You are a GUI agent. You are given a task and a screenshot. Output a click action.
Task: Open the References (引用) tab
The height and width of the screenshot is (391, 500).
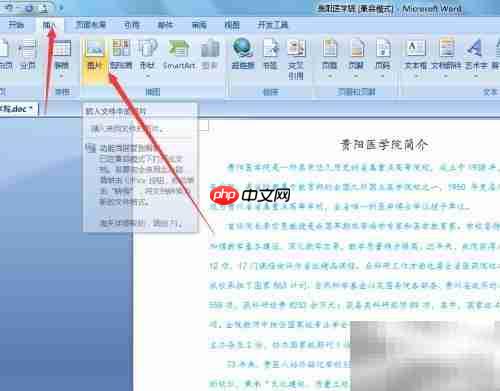tap(132, 25)
